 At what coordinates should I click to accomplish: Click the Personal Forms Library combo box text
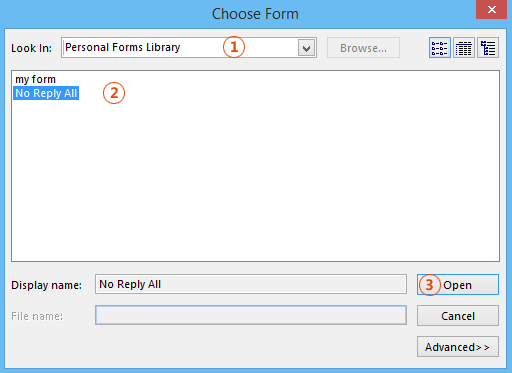click(x=122, y=47)
